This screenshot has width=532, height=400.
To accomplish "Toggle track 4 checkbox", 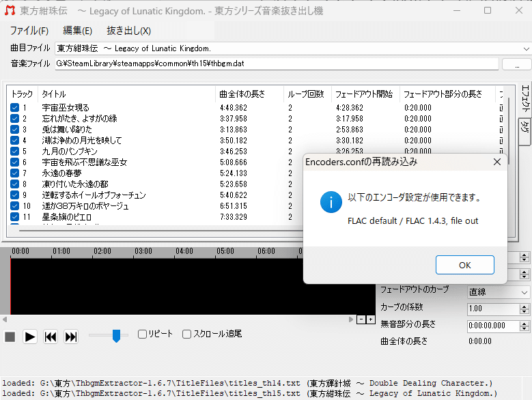I will pos(14,141).
